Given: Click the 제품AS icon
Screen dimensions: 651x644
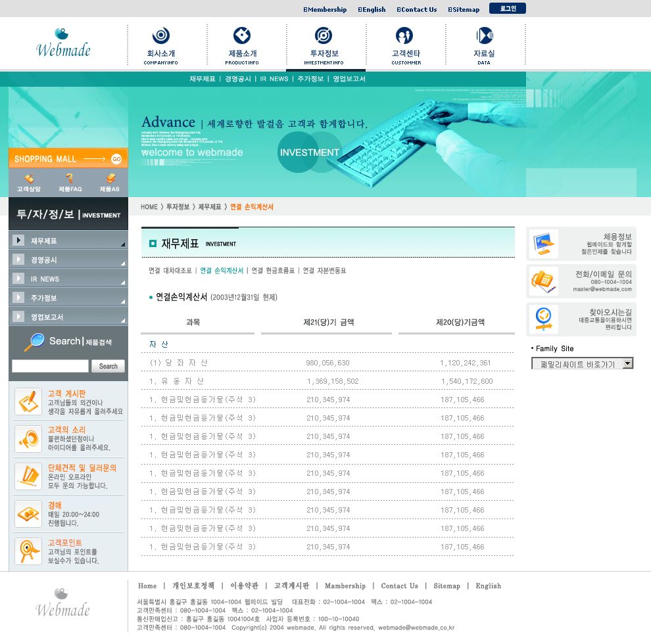Looking at the screenshot, I should [110, 179].
